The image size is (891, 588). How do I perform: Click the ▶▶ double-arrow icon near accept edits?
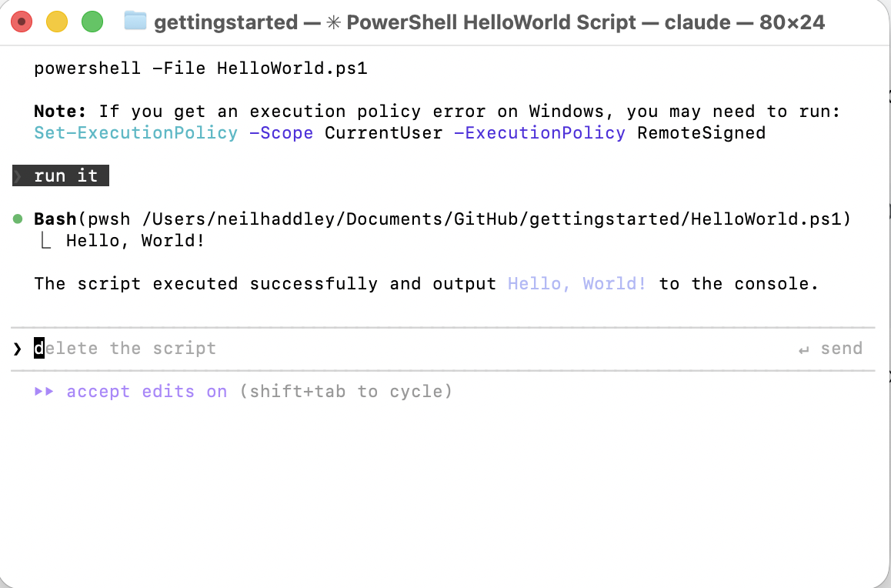pos(45,391)
